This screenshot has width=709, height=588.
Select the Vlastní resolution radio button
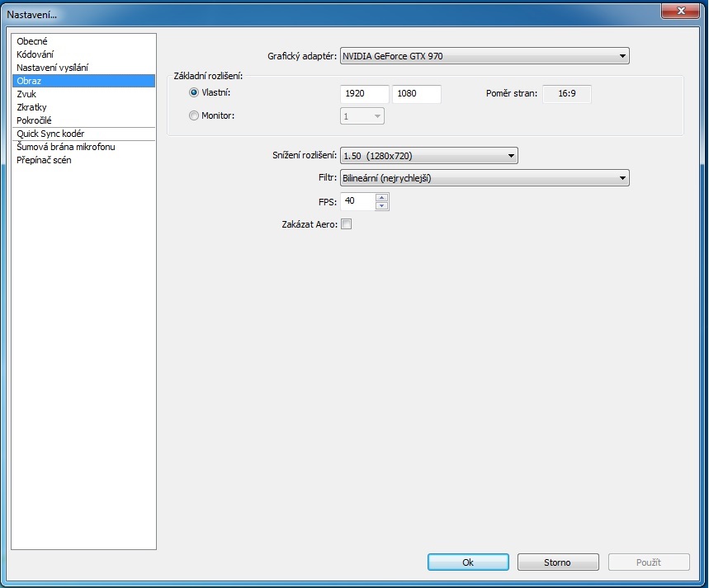(194, 92)
